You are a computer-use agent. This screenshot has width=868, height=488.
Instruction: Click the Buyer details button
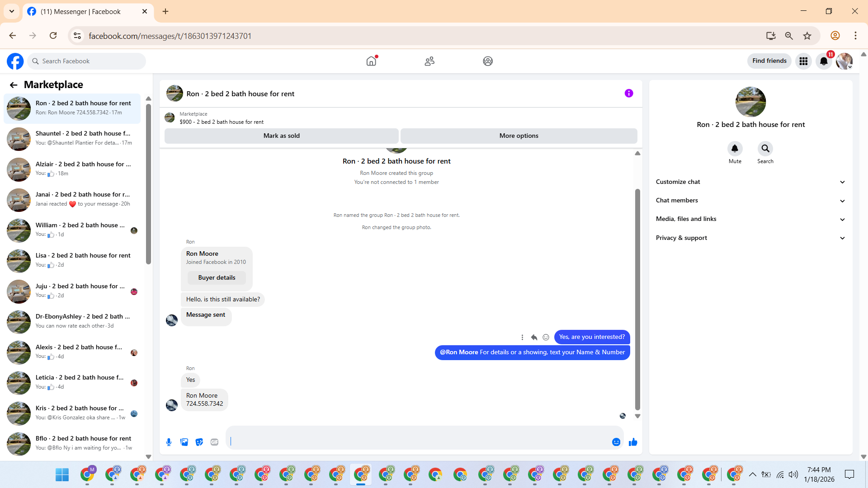[x=217, y=277]
